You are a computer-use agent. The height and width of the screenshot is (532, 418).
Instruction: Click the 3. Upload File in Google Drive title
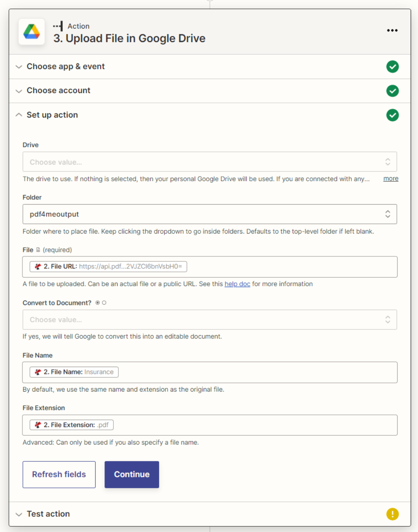pos(129,38)
